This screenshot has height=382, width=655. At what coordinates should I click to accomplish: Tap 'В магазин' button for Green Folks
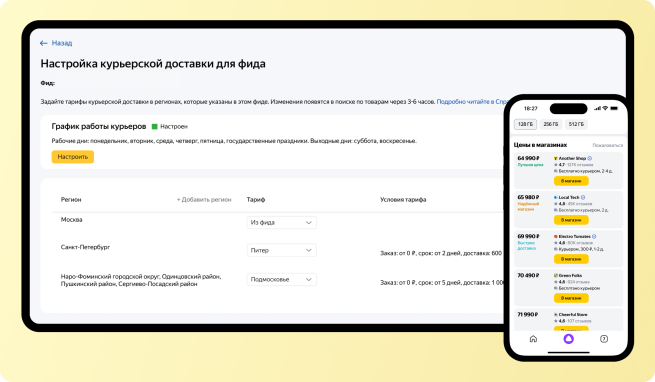pos(571,298)
